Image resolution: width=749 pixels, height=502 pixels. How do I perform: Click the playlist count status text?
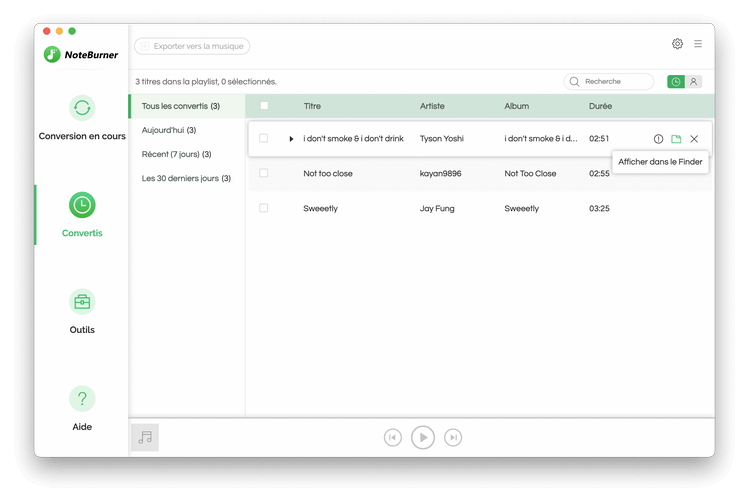pyautogui.click(x=205, y=82)
